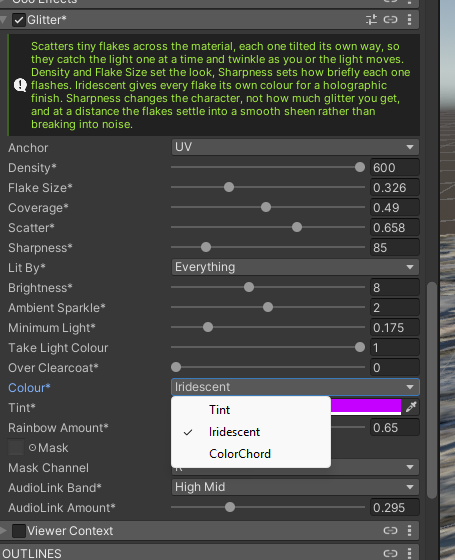
Task: Click the Brightness slider handle
Action: (249, 287)
